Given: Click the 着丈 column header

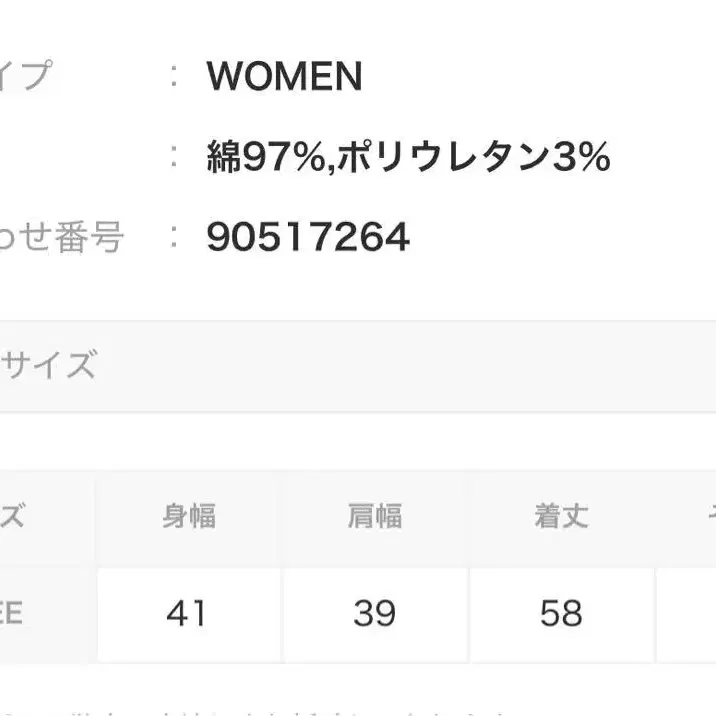Looking at the screenshot, I should click(561, 516).
